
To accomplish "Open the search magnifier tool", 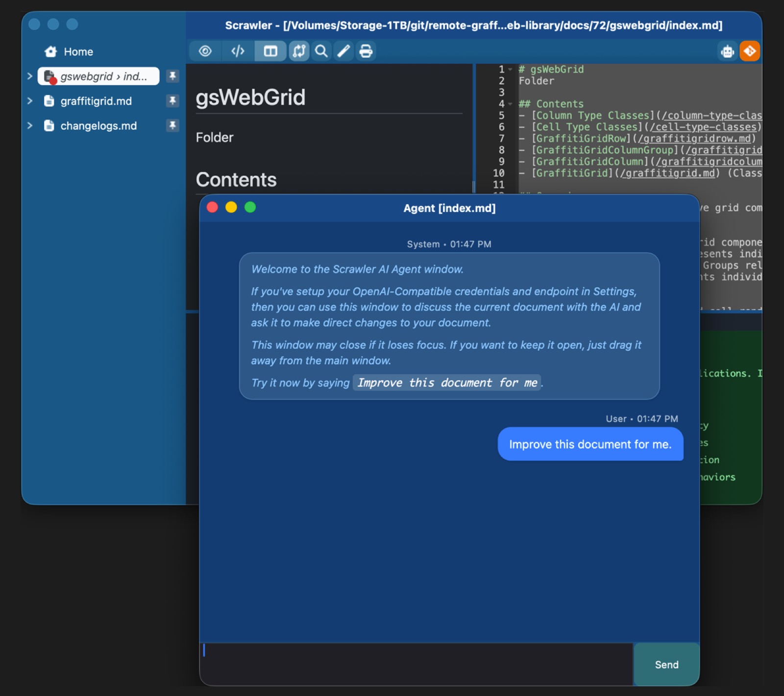I will (x=321, y=51).
